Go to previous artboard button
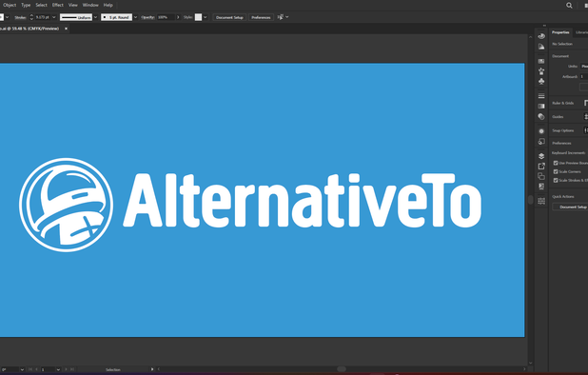 36,369
